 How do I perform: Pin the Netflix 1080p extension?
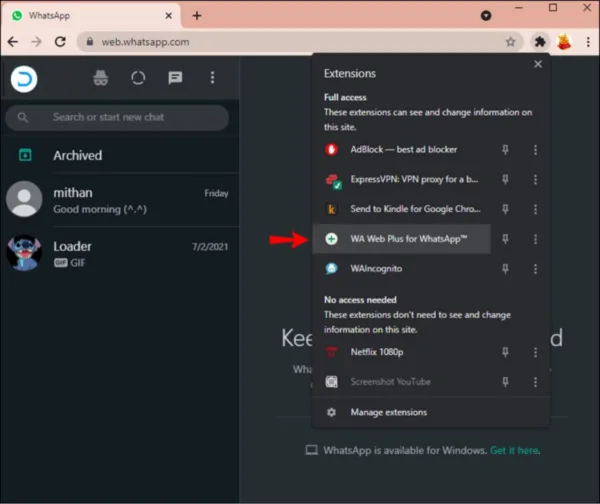point(505,352)
